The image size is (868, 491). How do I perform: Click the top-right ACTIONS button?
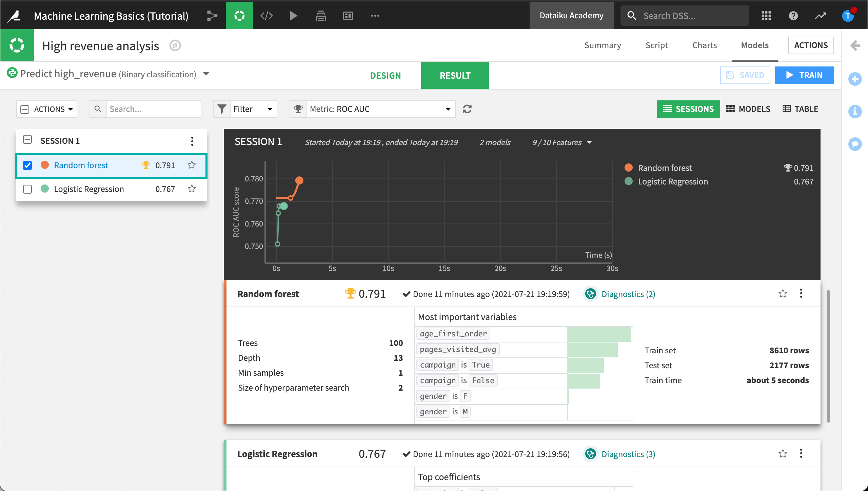[x=811, y=45]
